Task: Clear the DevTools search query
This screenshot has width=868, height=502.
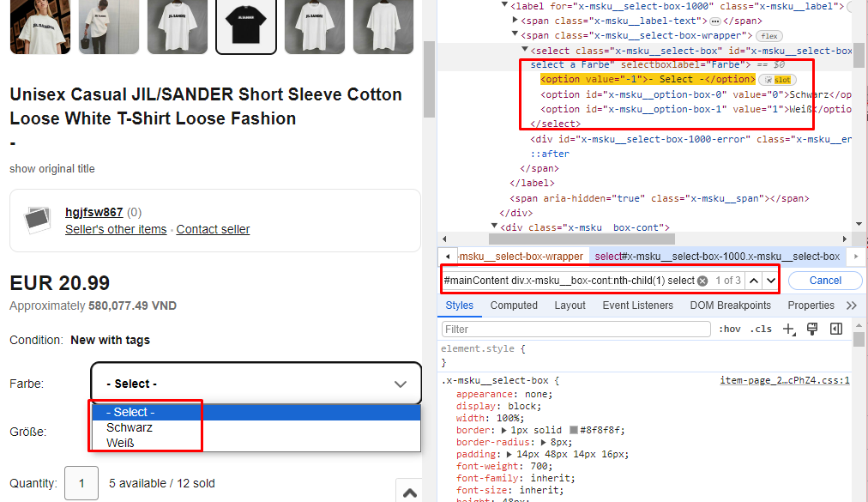Action: click(x=702, y=281)
